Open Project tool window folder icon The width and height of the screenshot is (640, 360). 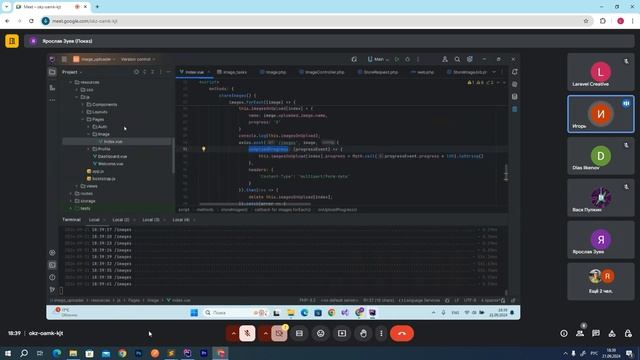pos(52,72)
